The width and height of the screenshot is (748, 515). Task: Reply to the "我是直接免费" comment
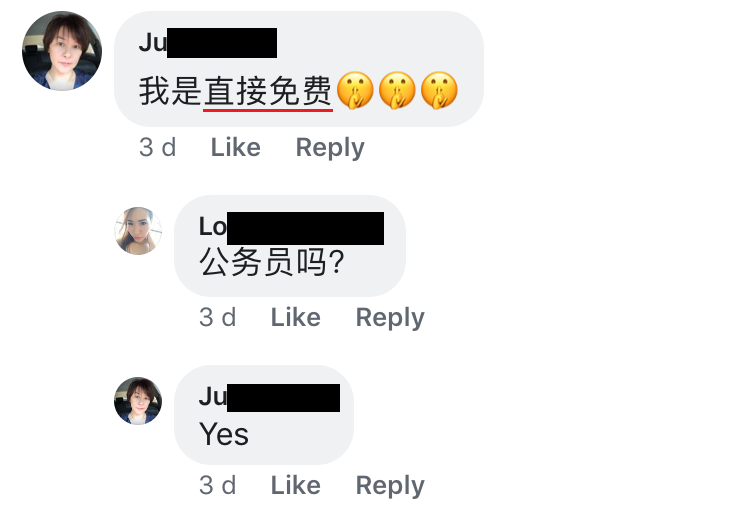click(330, 148)
